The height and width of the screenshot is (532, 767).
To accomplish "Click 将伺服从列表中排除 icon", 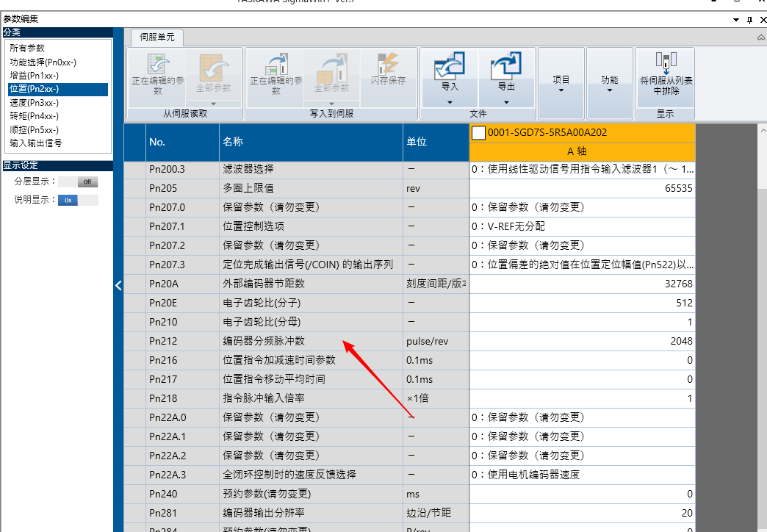I will (x=666, y=66).
